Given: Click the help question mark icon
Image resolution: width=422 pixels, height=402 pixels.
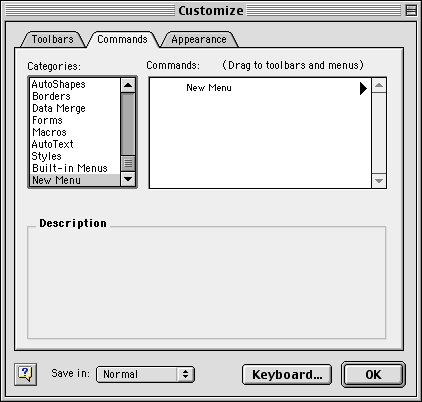Looking at the screenshot, I should (26, 374).
